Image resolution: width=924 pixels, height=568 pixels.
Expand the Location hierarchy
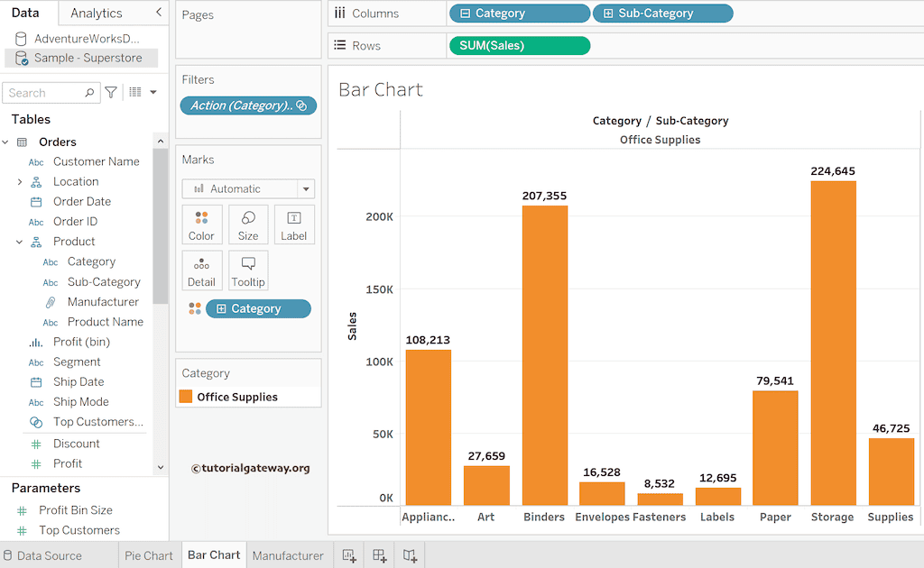click(x=20, y=182)
